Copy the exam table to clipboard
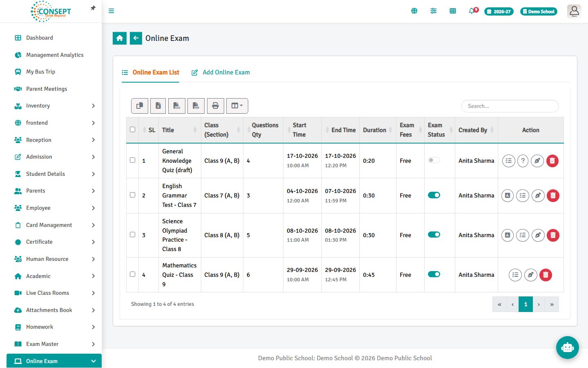The width and height of the screenshot is (588, 368). 140,106
